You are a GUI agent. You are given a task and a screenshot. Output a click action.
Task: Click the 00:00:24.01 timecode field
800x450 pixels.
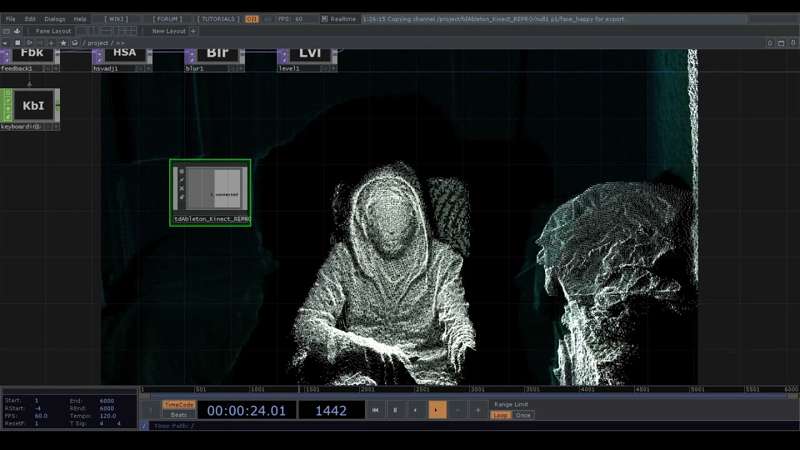[246, 411]
